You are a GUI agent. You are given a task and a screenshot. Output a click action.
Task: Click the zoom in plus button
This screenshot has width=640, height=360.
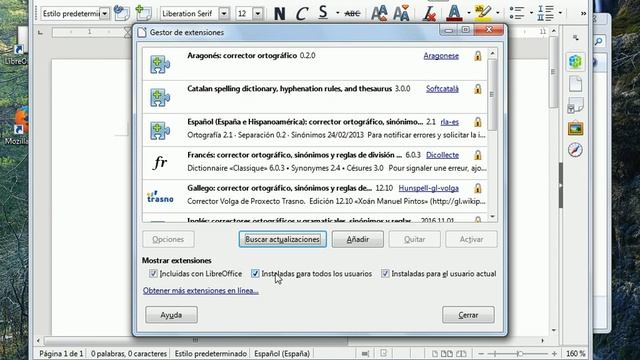[554, 353]
